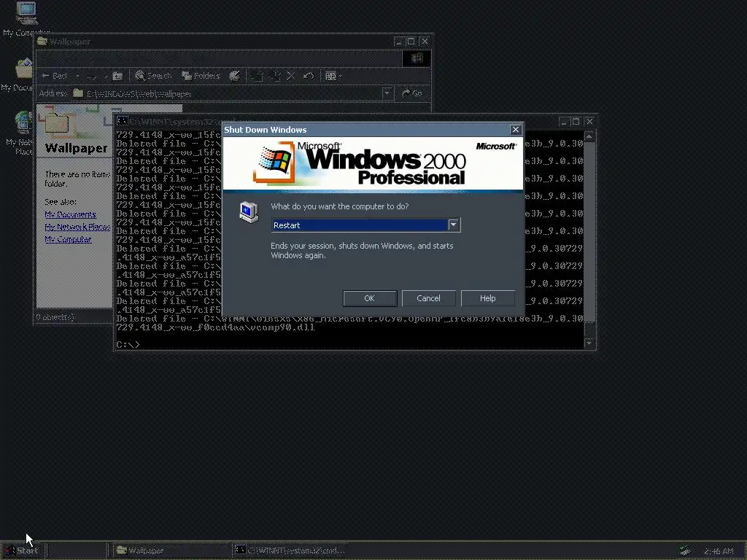Click the Help button in shutdown dialog
This screenshot has height=560, width=747.
pyautogui.click(x=487, y=298)
